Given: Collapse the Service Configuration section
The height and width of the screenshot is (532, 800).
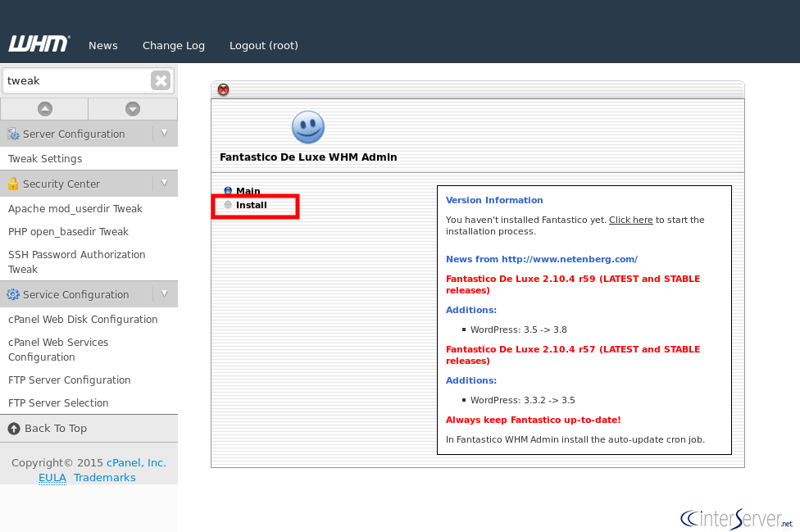Looking at the screenshot, I should pos(164,293).
